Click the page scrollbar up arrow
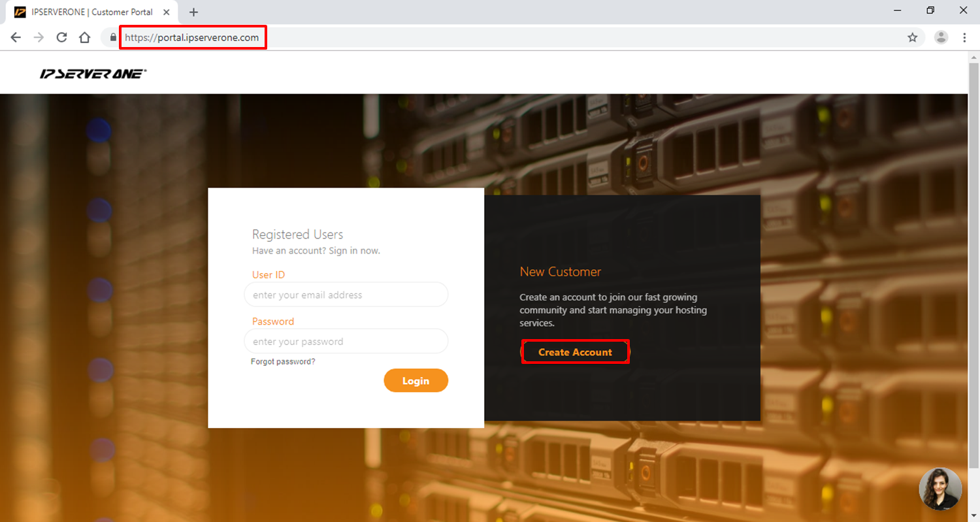The image size is (980, 522). pos(973,57)
